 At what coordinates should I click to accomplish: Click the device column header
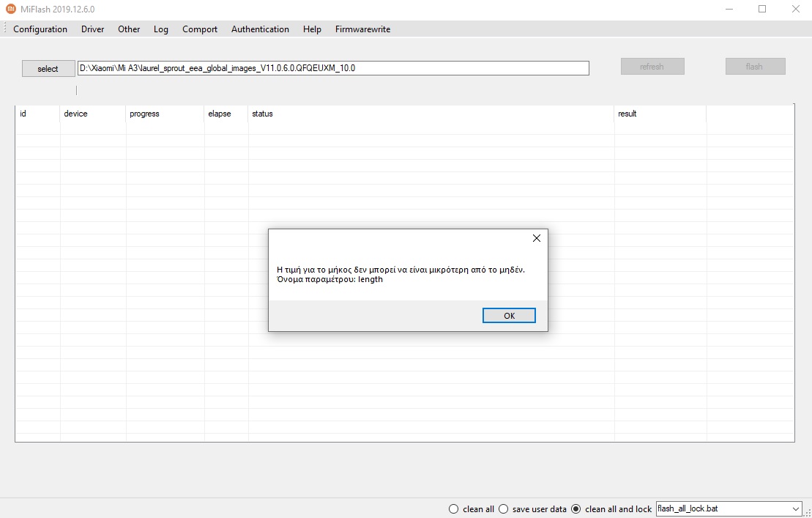75,114
